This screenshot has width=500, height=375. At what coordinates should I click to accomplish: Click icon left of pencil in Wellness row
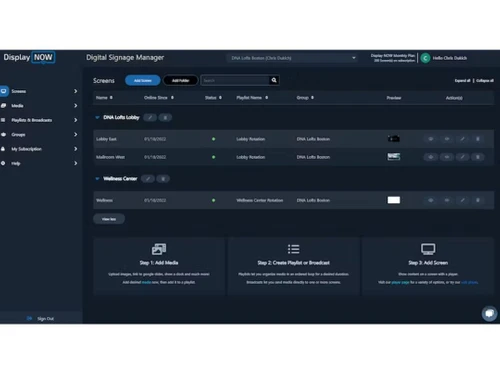tap(447, 200)
